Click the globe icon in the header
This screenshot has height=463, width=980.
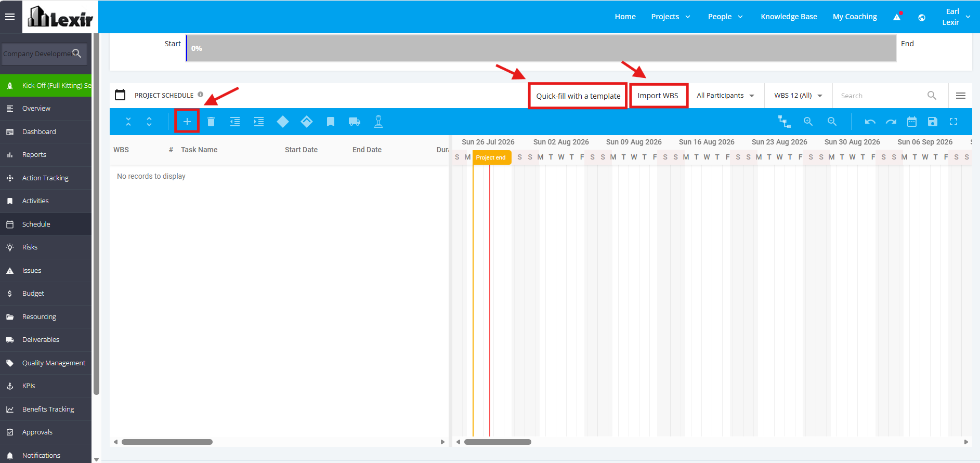922,17
